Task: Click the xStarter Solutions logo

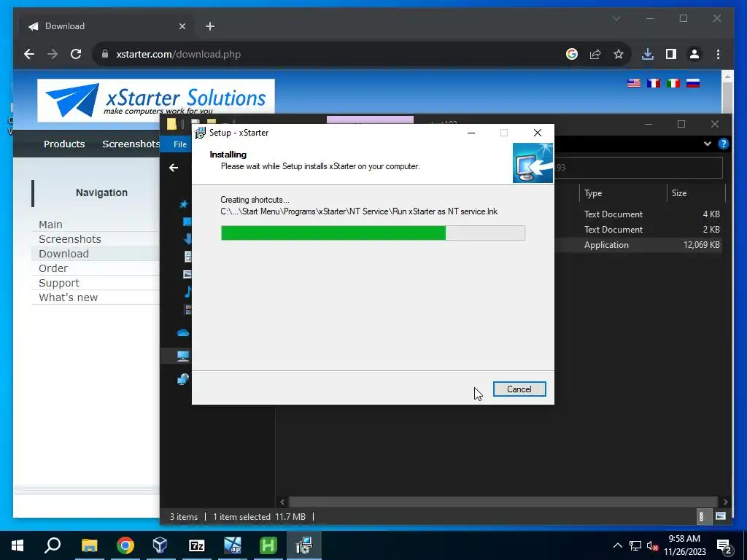Action: tap(156, 101)
